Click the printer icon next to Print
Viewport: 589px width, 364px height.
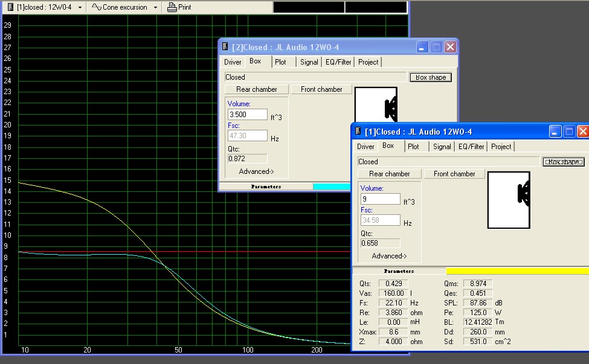pyautogui.click(x=172, y=7)
